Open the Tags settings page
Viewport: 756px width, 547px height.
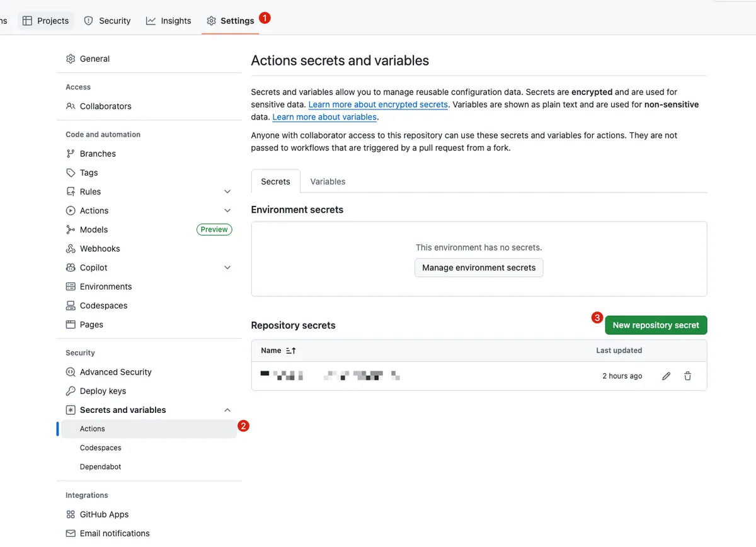point(89,172)
